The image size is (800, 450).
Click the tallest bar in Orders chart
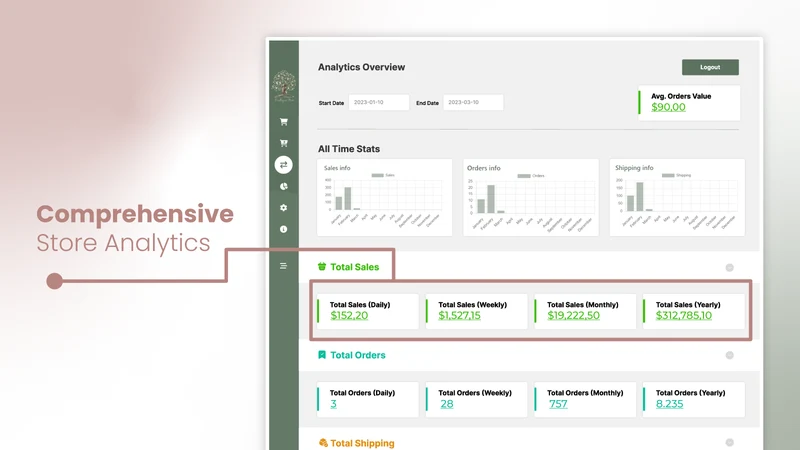(491, 199)
